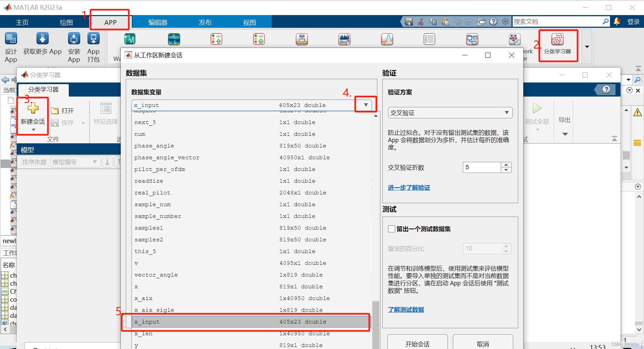
Task: Open the help question mark icon
Action: pyautogui.click(x=493, y=22)
